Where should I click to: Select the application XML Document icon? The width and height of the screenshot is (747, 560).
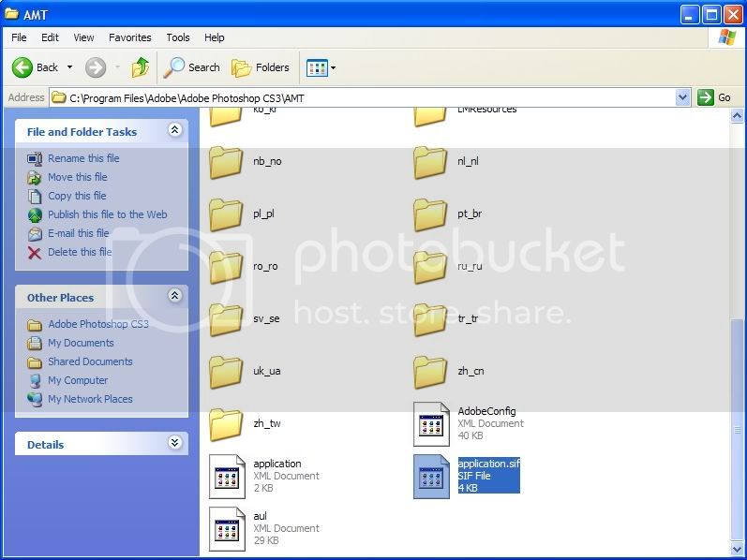(x=227, y=476)
